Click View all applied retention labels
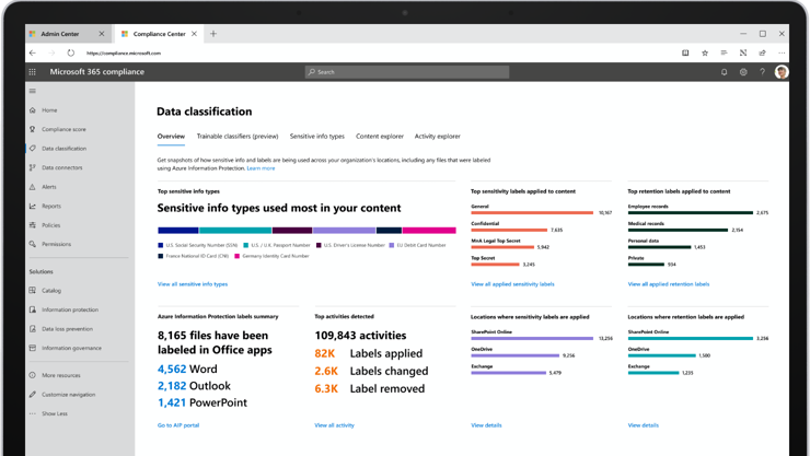 pyautogui.click(x=668, y=284)
